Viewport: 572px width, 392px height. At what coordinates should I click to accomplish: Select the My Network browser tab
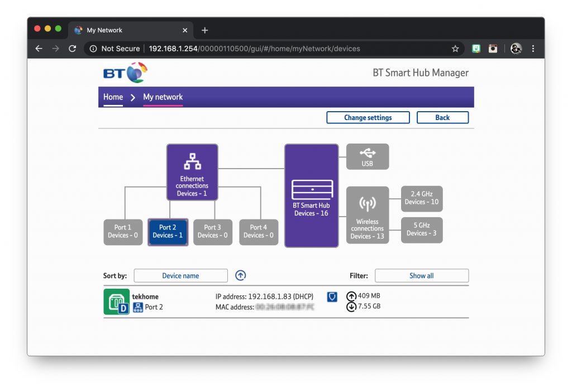pyautogui.click(x=130, y=30)
